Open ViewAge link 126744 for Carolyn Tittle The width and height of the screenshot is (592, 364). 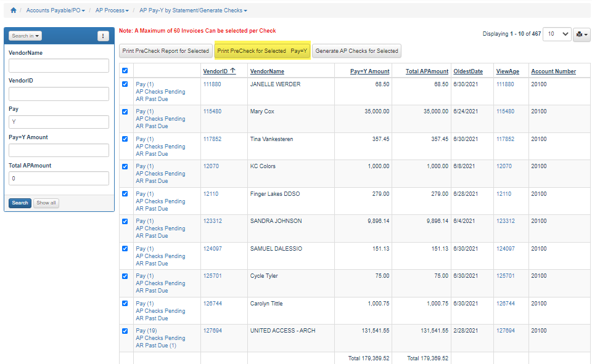[506, 304]
